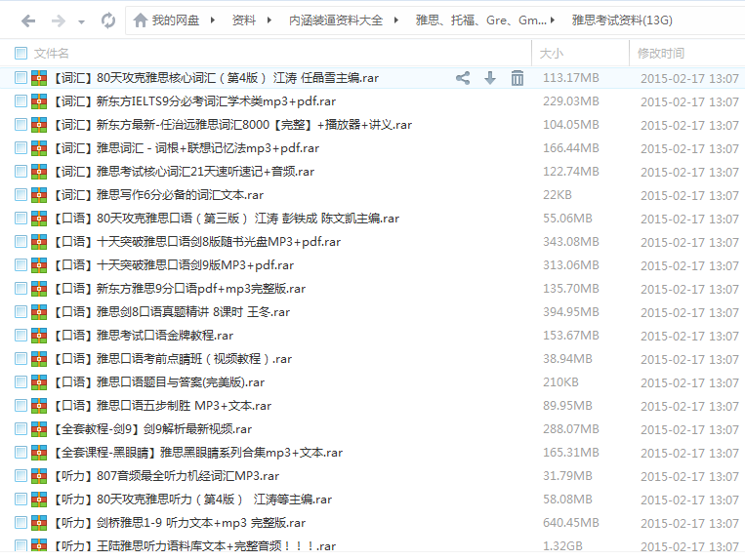Open breadcrumb 雅思考试资料(13G)
Image resolution: width=745 pixels, height=560 pixels.
pos(622,20)
